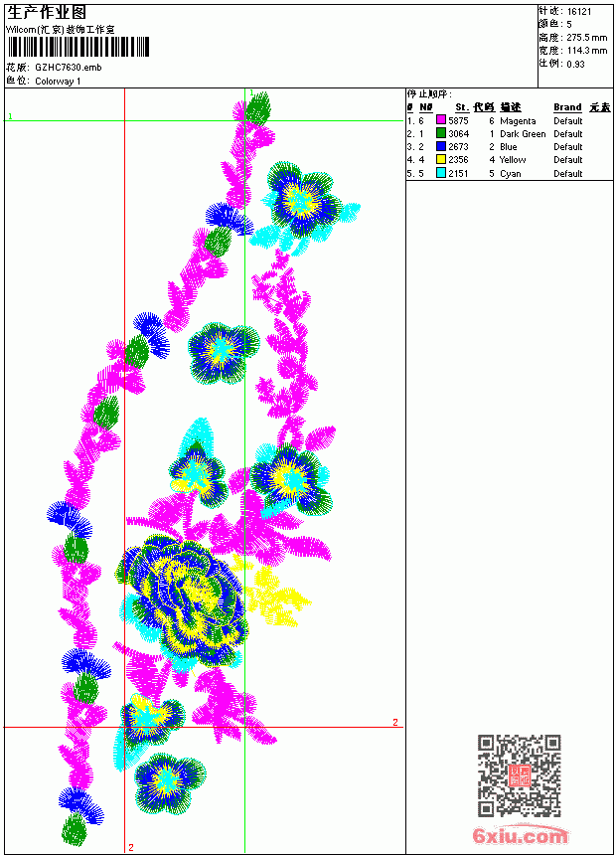Click the barcode under the studio name
This screenshot has height=855, width=616.
(x=77, y=47)
